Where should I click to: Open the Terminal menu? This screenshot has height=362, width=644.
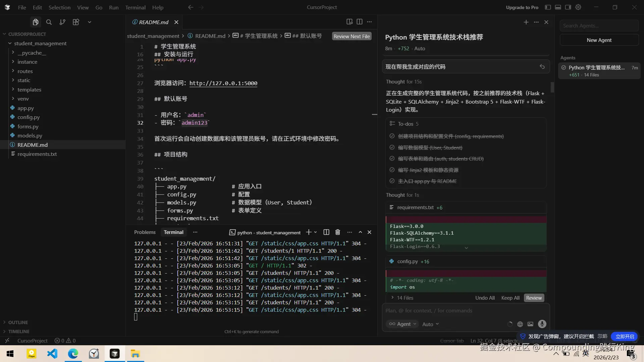pyautogui.click(x=135, y=7)
